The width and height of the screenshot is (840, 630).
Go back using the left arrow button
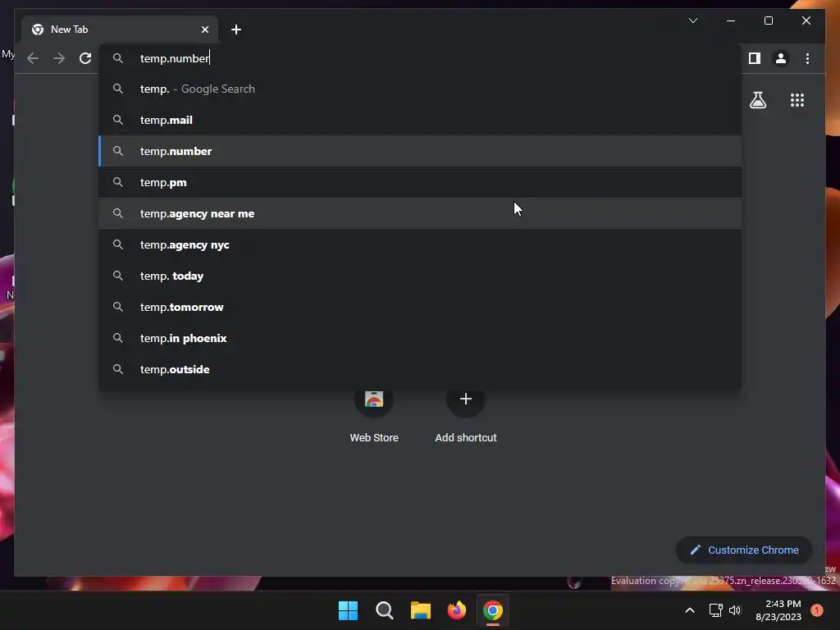[x=33, y=58]
